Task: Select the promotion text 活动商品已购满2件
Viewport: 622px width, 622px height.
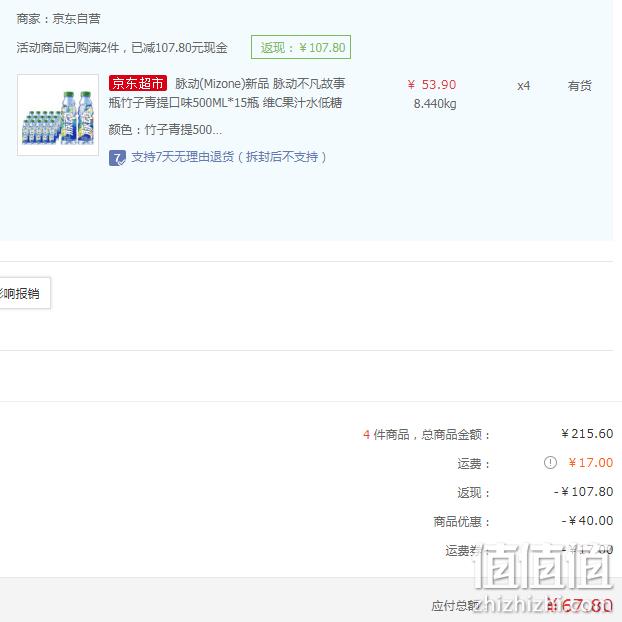Action: [x=68, y=48]
